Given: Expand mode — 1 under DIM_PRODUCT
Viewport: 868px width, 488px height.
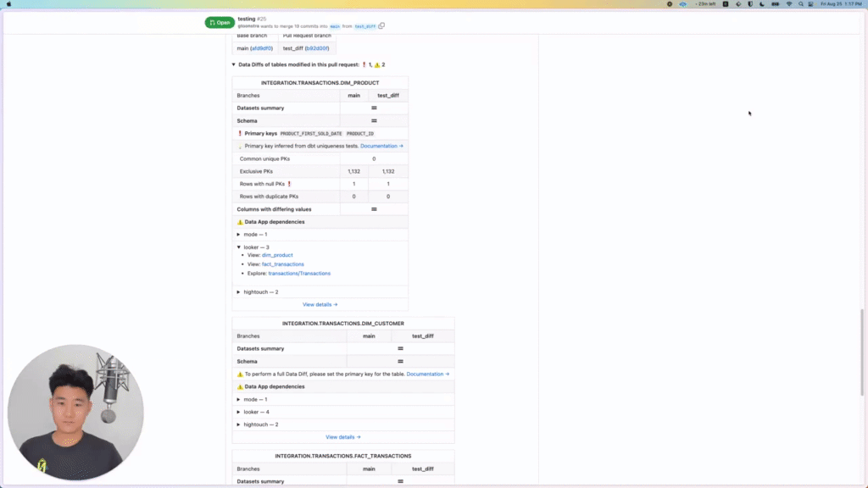Looking at the screenshot, I should click(238, 235).
